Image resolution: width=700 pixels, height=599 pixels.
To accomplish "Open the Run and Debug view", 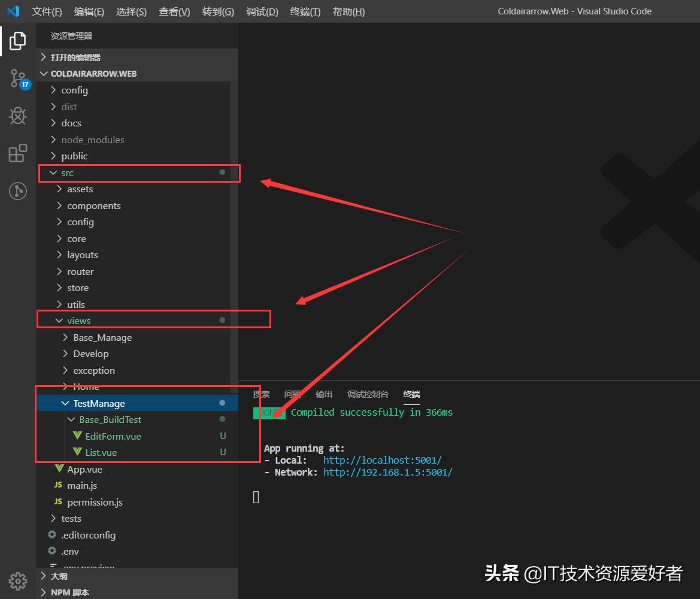I will (17, 116).
